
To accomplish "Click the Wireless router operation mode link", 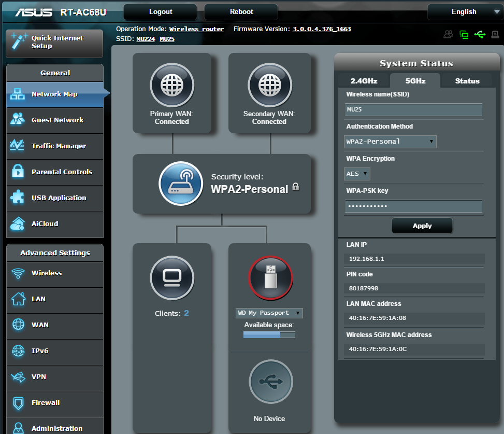I will [196, 29].
